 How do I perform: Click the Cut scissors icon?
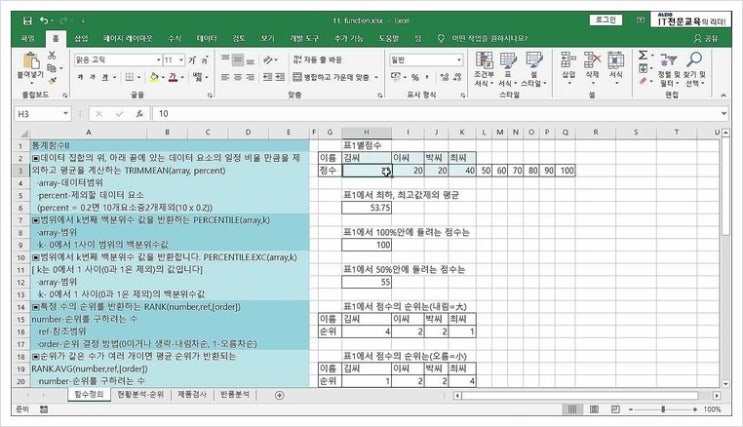pos(52,55)
